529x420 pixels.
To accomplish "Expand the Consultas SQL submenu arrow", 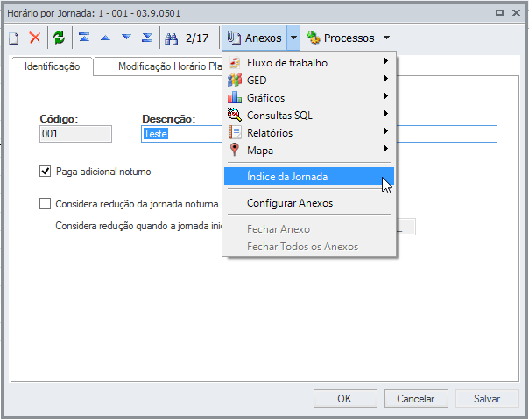I will pyautogui.click(x=386, y=114).
